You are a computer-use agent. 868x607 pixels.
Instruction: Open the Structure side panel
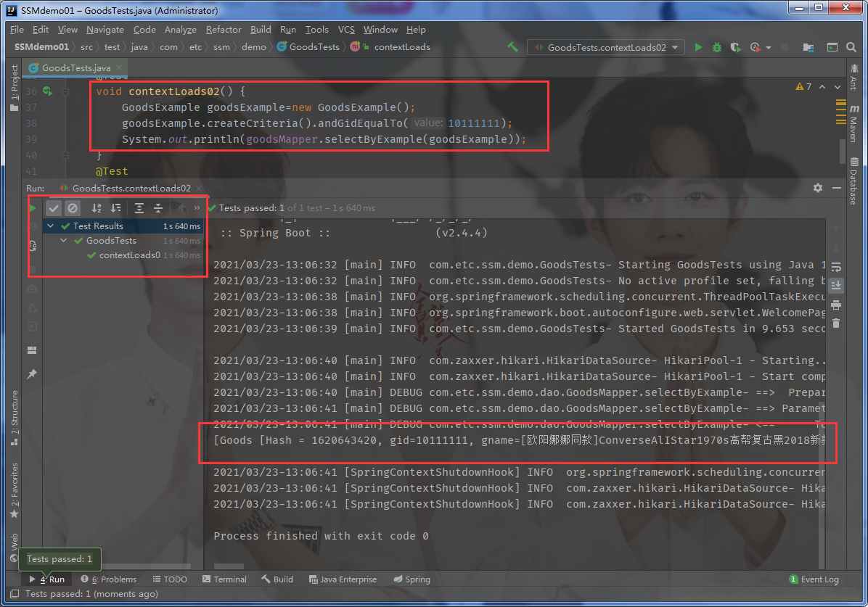click(15, 418)
